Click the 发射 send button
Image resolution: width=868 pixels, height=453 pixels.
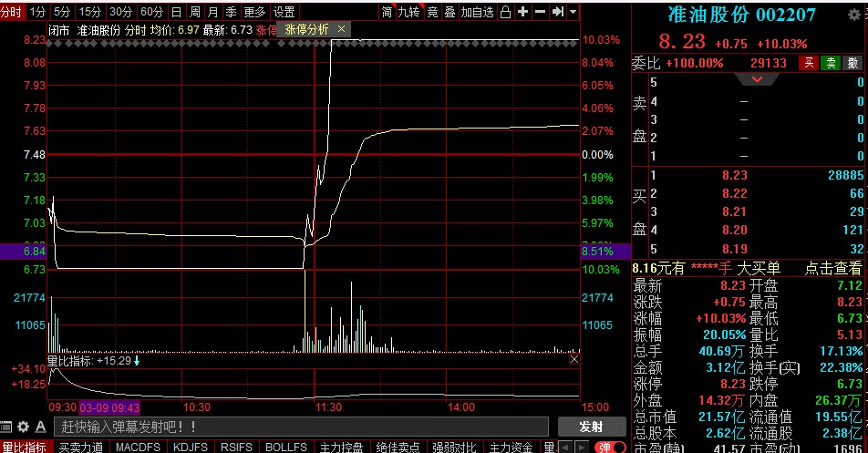coord(591,427)
